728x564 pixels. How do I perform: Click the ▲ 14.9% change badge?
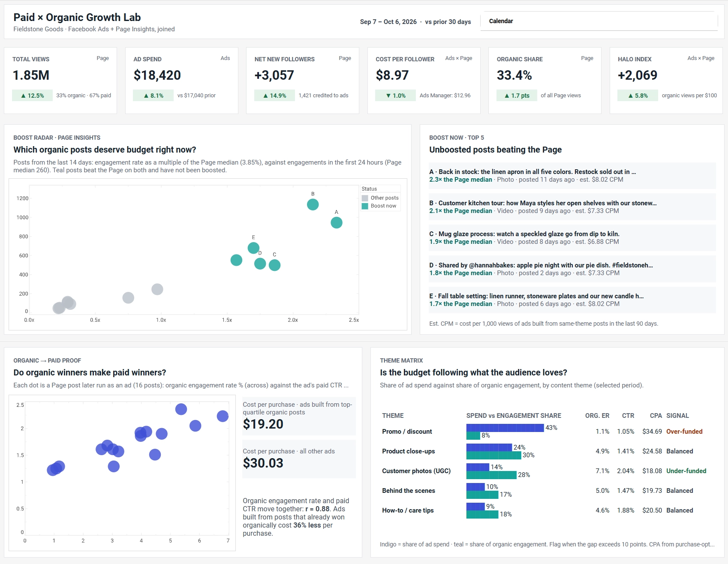pos(274,96)
